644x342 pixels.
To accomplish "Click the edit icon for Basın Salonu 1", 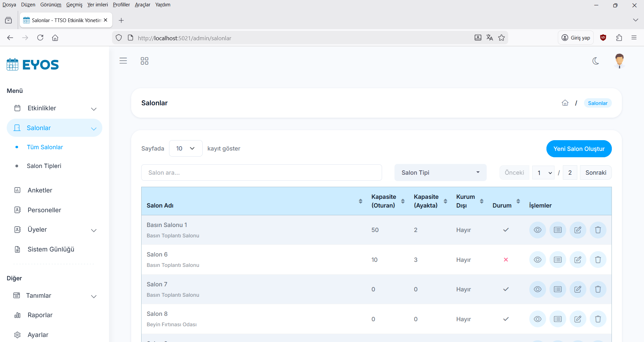I will (x=578, y=230).
